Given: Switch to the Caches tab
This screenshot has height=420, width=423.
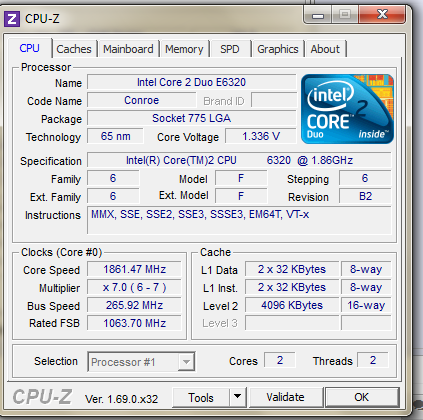Looking at the screenshot, I should [74, 49].
